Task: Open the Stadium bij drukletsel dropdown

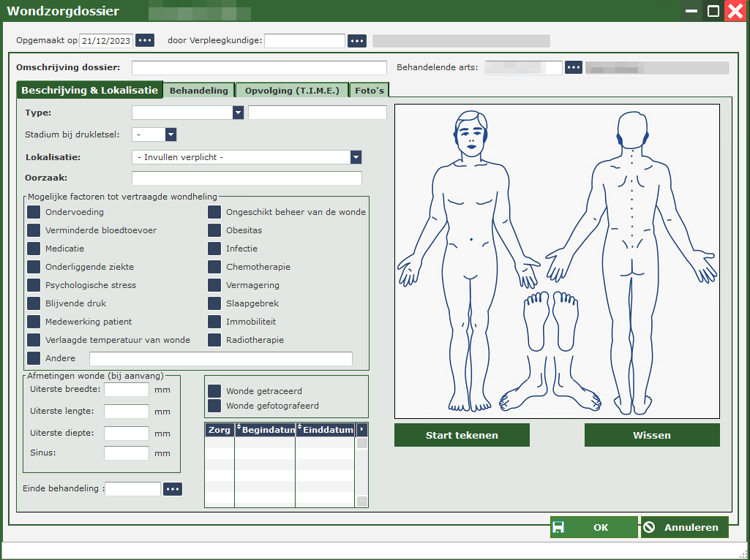Action: click(170, 135)
